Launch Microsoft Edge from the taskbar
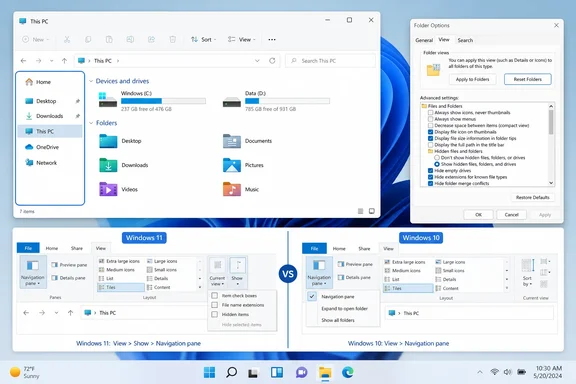The width and height of the screenshot is (576, 384). coord(348,372)
